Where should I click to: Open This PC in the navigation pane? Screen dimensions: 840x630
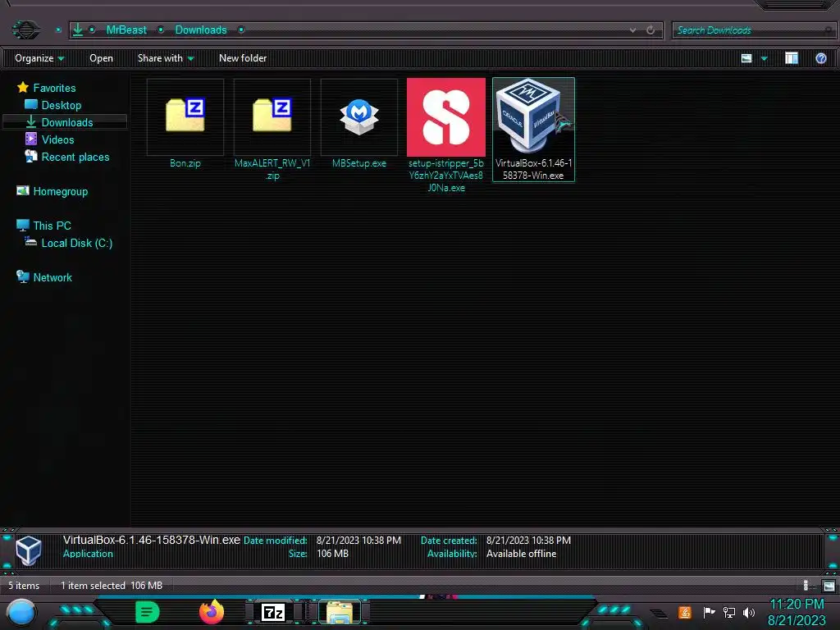coord(52,226)
